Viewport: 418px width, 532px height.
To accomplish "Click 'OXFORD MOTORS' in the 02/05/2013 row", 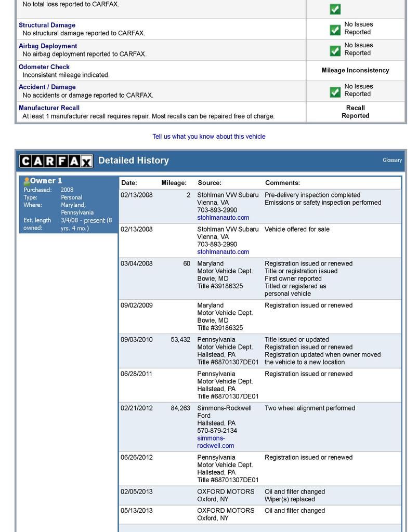I will [x=226, y=491].
